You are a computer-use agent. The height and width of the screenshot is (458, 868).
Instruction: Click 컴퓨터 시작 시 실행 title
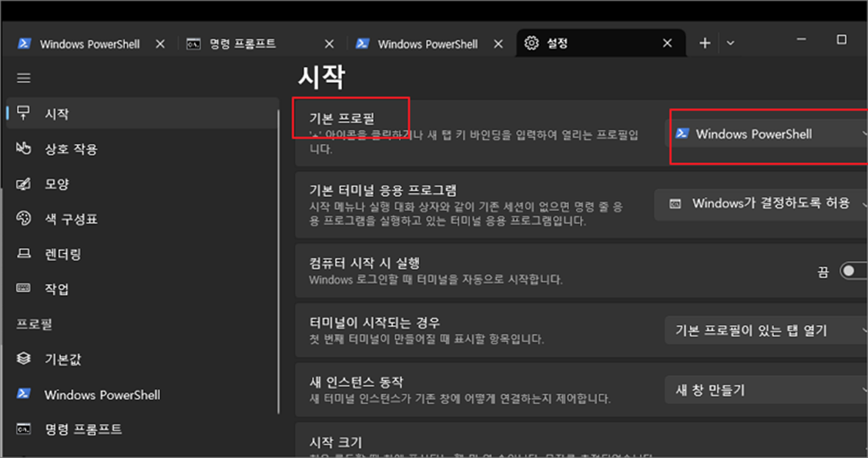point(365,262)
